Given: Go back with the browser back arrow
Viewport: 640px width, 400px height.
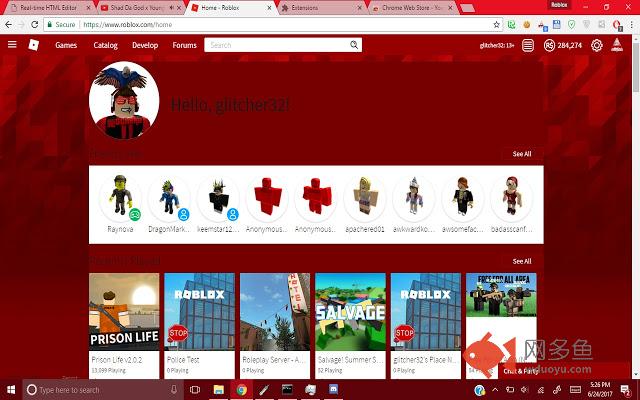Looking at the screenshot, I should point(9,24).
